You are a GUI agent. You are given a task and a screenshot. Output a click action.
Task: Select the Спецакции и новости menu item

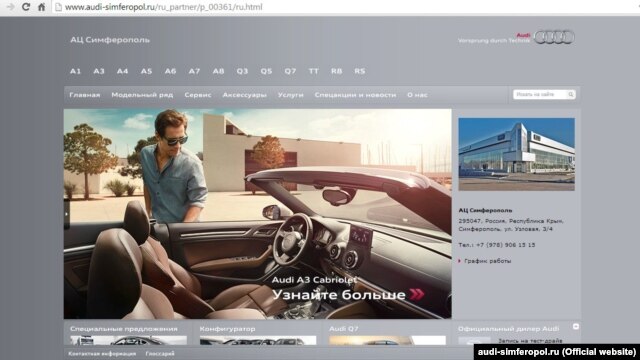click(x=355, y=95)
